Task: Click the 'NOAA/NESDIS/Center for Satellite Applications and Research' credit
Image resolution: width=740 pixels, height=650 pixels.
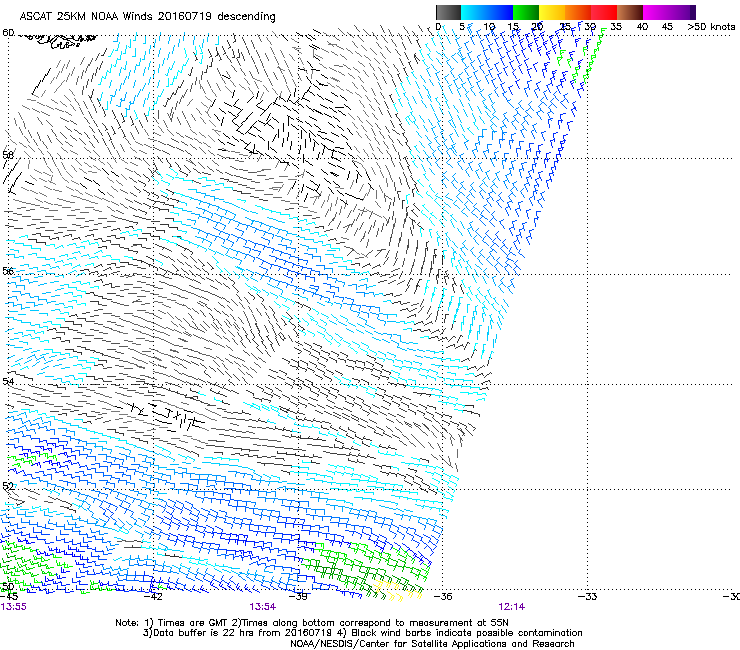Action: click(432, 644)
